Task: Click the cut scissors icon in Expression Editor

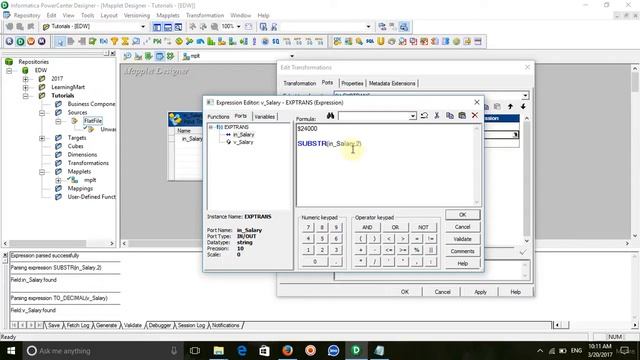Action: coord(437,116)
